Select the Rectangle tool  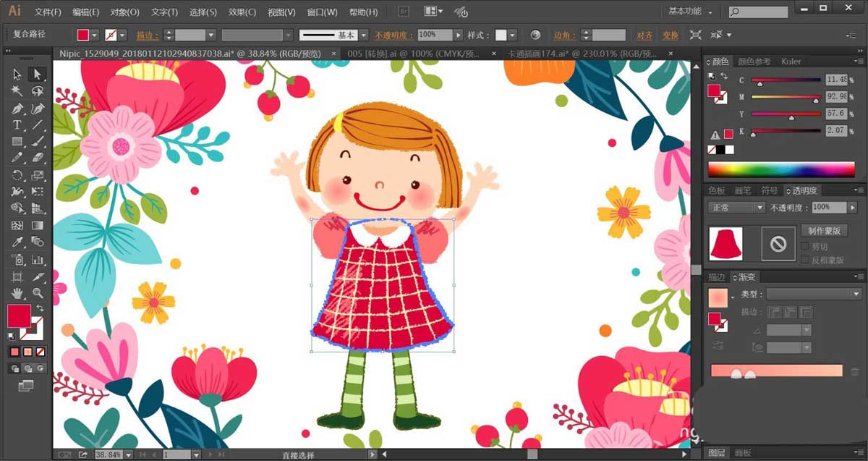click(17, 142)
